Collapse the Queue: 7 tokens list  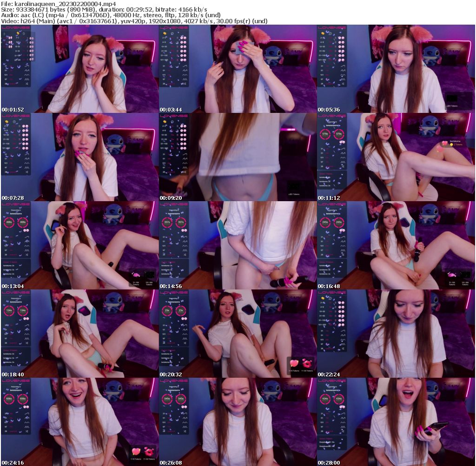[x=326, y=173]
